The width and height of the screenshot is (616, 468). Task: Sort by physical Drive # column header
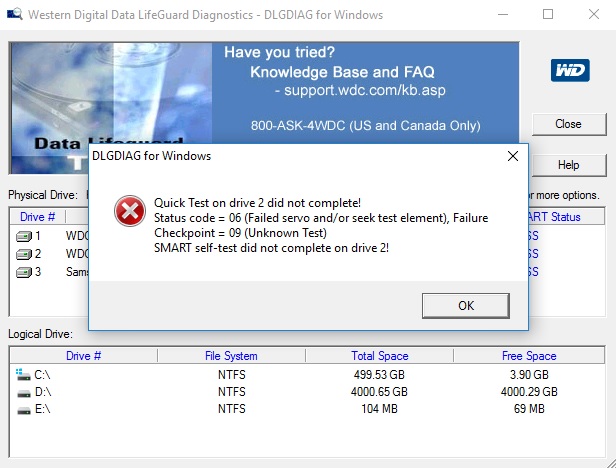coord(38,217)
